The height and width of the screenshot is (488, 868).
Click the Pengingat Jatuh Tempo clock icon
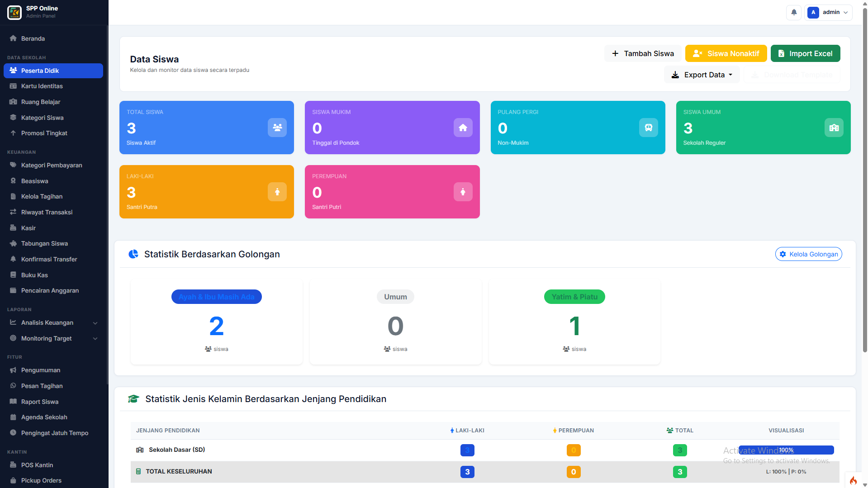click(13, 433)
